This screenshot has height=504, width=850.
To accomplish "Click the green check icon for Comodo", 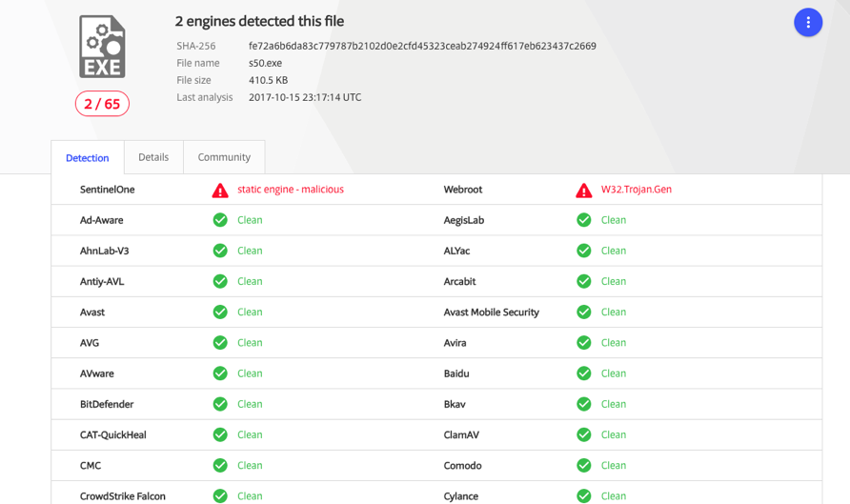I will click(x=584, y=466).
